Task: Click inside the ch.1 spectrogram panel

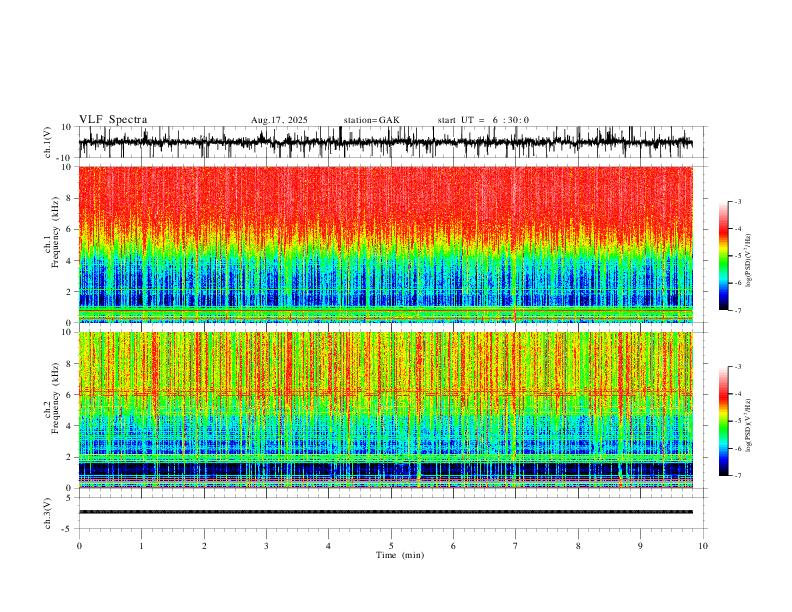Action: (386, 244)
